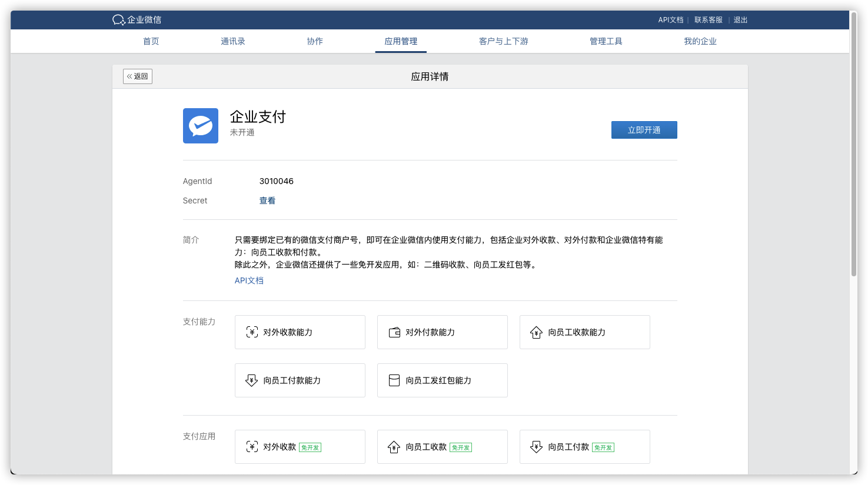The image size is (868, 485).
Task: Click 退出 to log out
Action: (x=740, y=20)
